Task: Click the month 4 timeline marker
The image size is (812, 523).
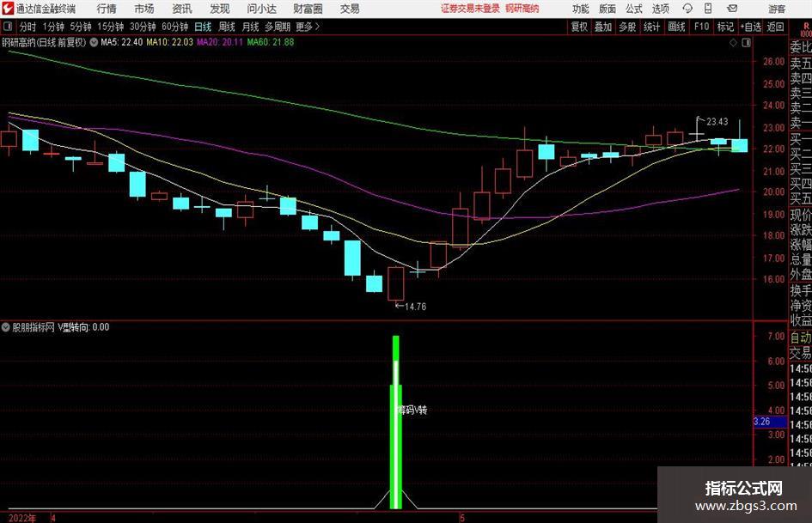Action: 53,518
